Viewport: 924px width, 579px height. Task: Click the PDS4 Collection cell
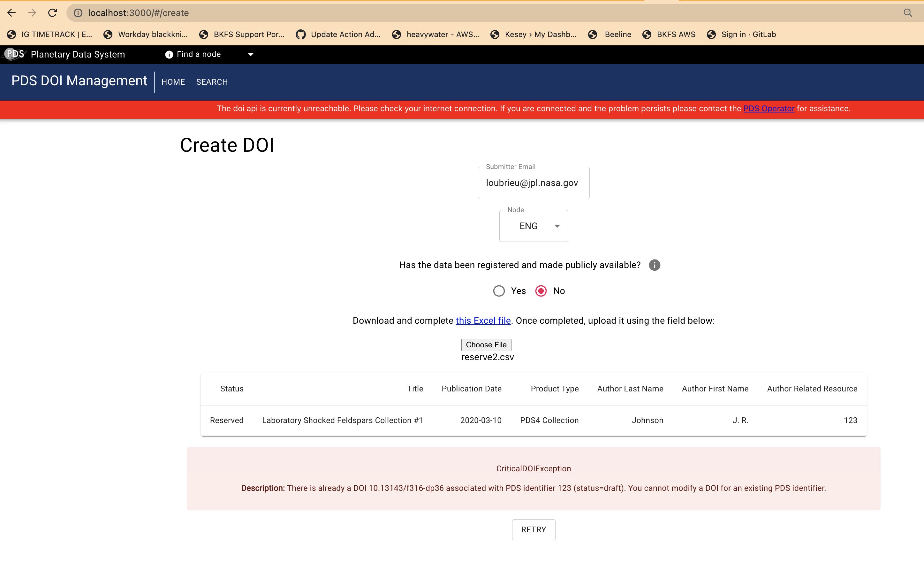click(x=549, y=421)
